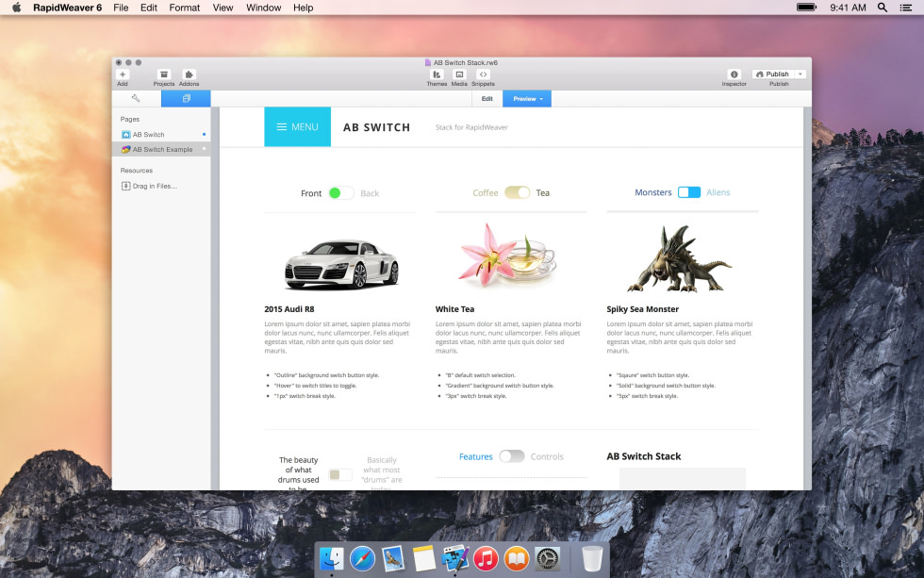Toggle the Features/Controls switch
Screen dimensions: 924x578
(511, 456)
